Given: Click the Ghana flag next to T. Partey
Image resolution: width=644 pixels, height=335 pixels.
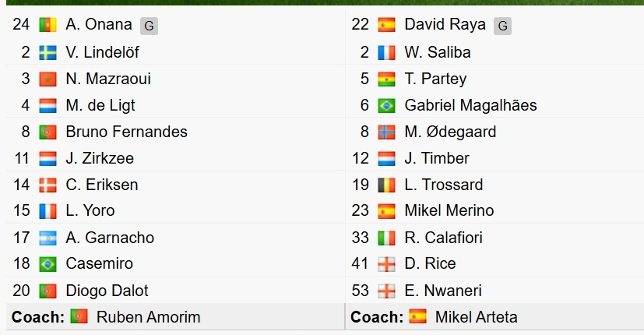Looking at the screenshot, I should tap(386, 79).
